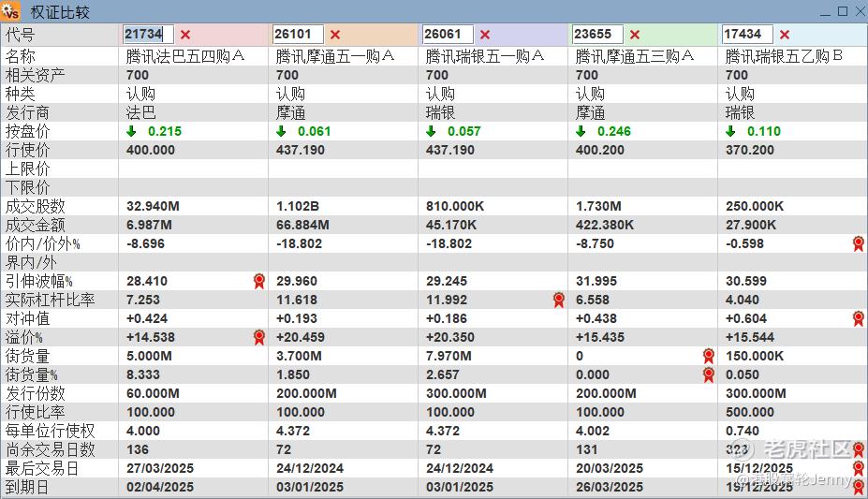The width and height of the screenshot is (868, 499).
Task: Click red ribbon badge in 23655 街货量 row
Action: pyautogui.click(x=708, y=357)
